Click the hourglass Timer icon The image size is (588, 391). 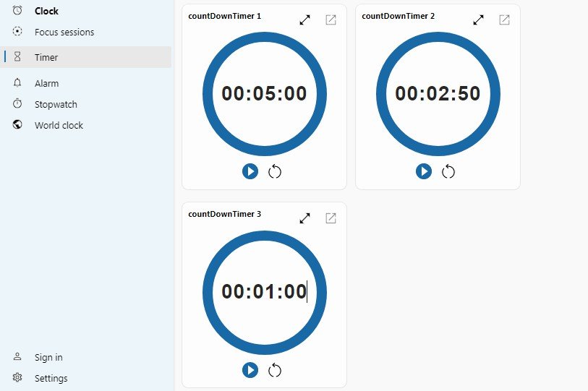pyautogui.click(x=17, y=56)
